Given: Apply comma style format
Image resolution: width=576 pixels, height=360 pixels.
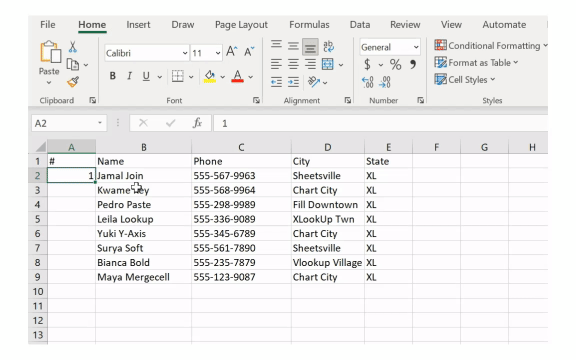Looking at the screenshot, I should (413, 65).
